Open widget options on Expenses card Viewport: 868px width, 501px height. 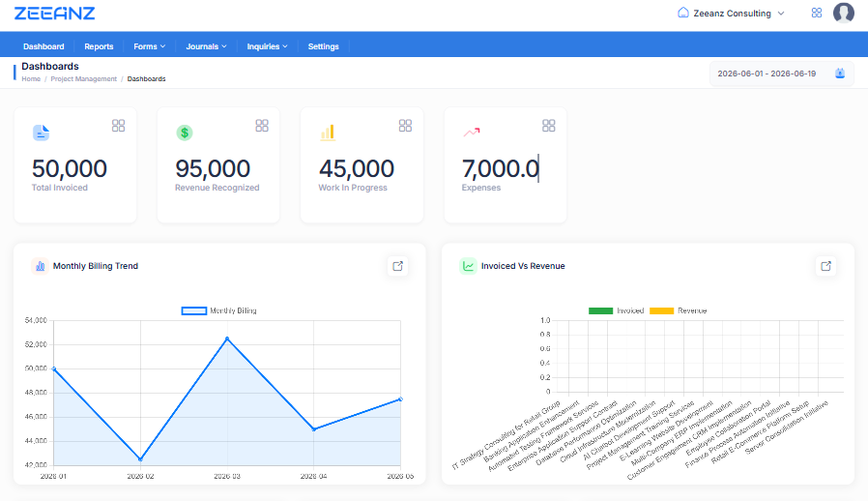point(549,126)
